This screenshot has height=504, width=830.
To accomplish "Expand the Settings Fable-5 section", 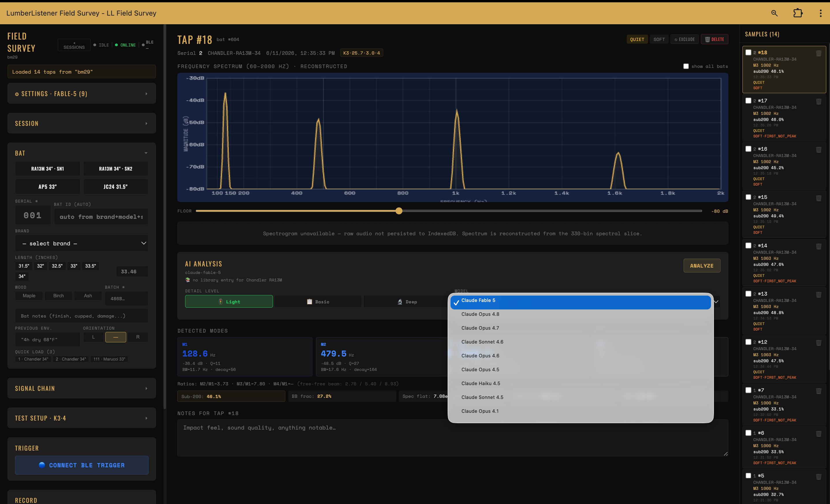I will [81, 94].
